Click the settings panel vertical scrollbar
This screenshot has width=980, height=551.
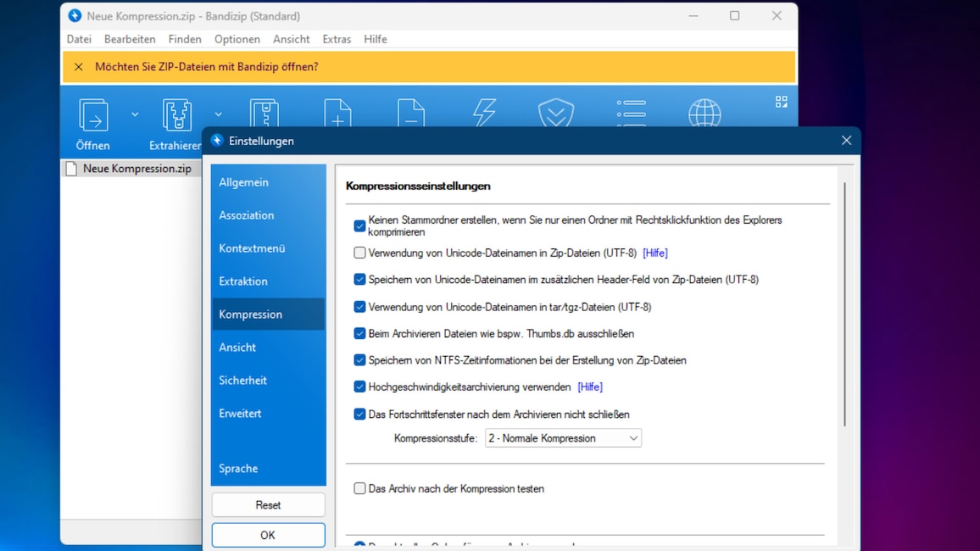pos(844,304)
